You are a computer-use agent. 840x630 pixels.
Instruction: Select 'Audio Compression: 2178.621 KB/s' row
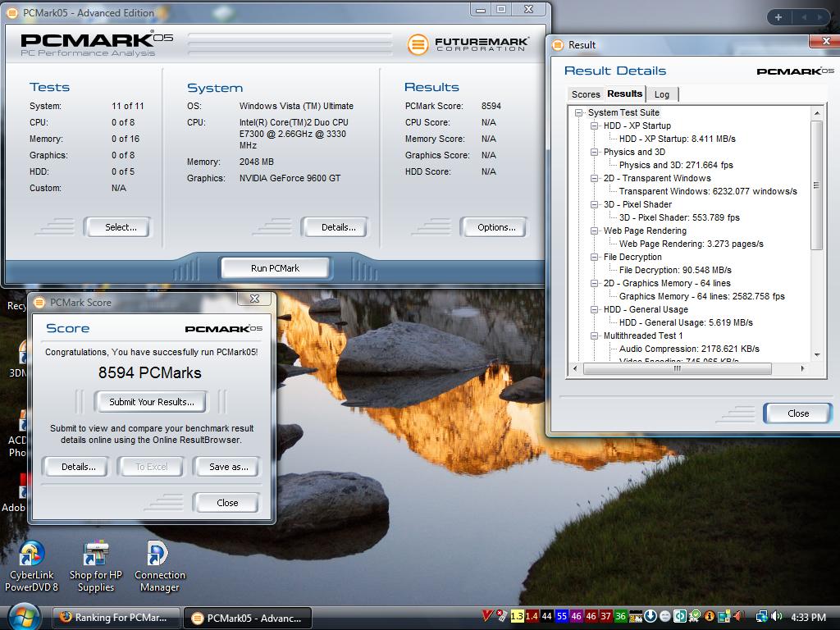click(x=689, y=349)
